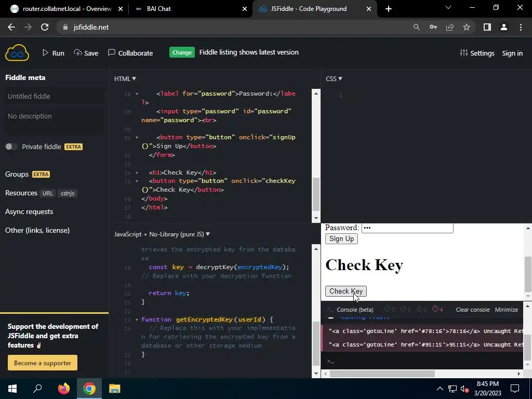
Task: Click the JSFiddle cloud logo
Action: (17, 52)
